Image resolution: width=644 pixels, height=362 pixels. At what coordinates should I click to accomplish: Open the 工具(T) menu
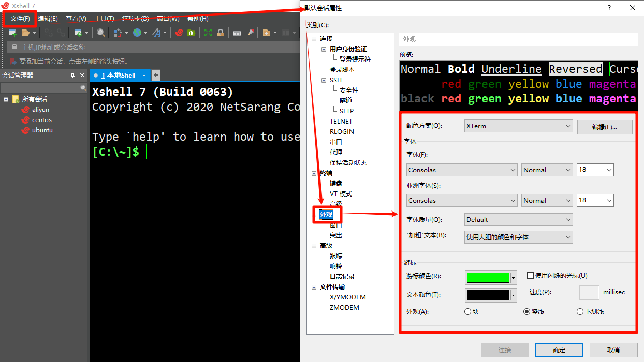[104, 19]
